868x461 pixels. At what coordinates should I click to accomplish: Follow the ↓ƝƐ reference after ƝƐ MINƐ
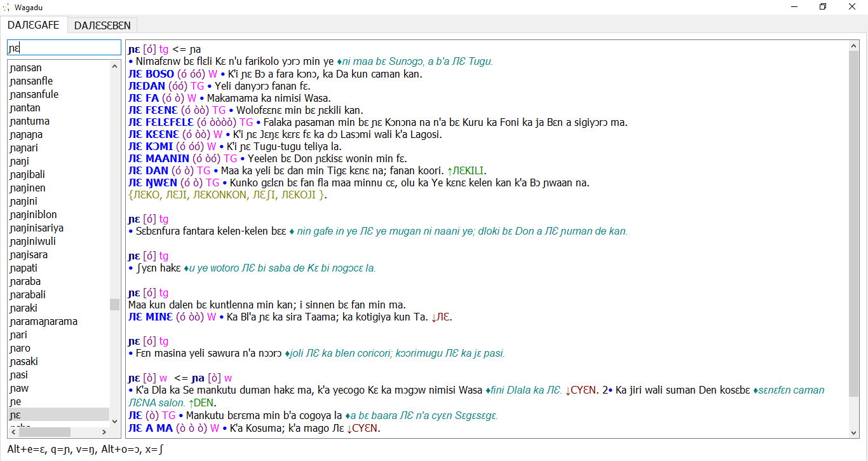point(441,317)
